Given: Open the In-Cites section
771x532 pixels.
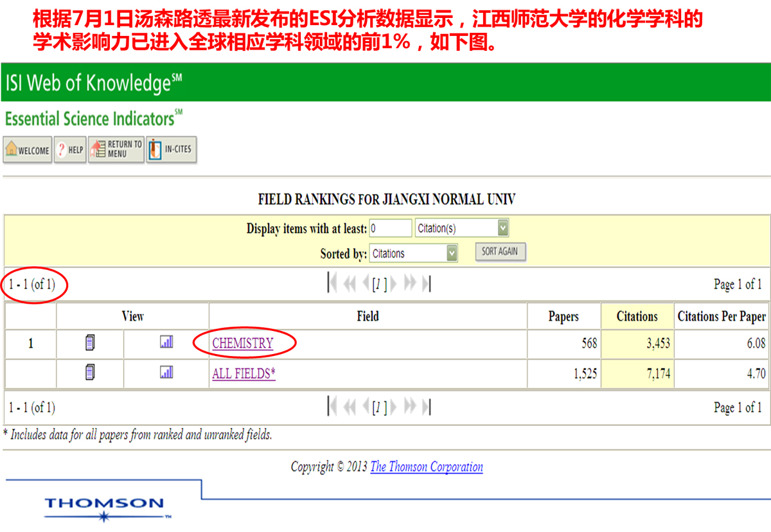Looking at the screenshot, I should point(171,150).
